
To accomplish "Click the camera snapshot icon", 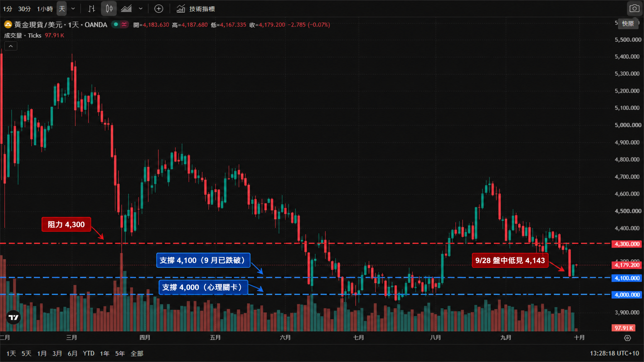I will tap(634, 8).
